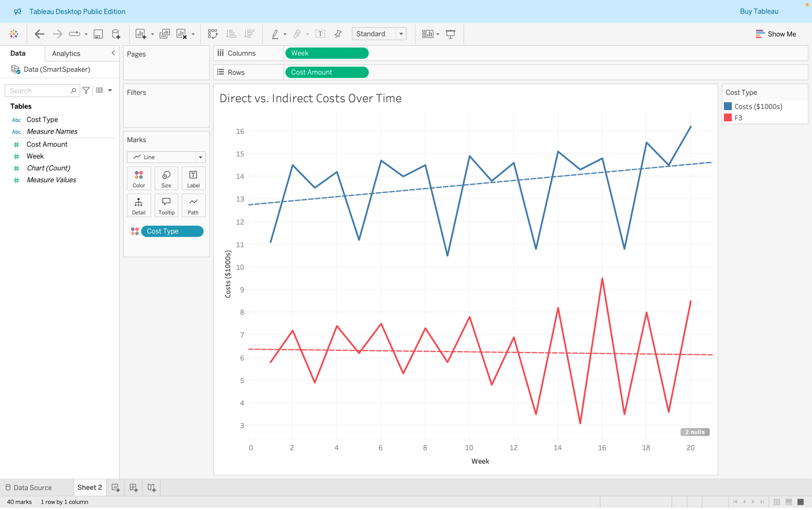The image size is (812, 510).
Task: Click the Redo forward arrow
Action: pos(57,34)
